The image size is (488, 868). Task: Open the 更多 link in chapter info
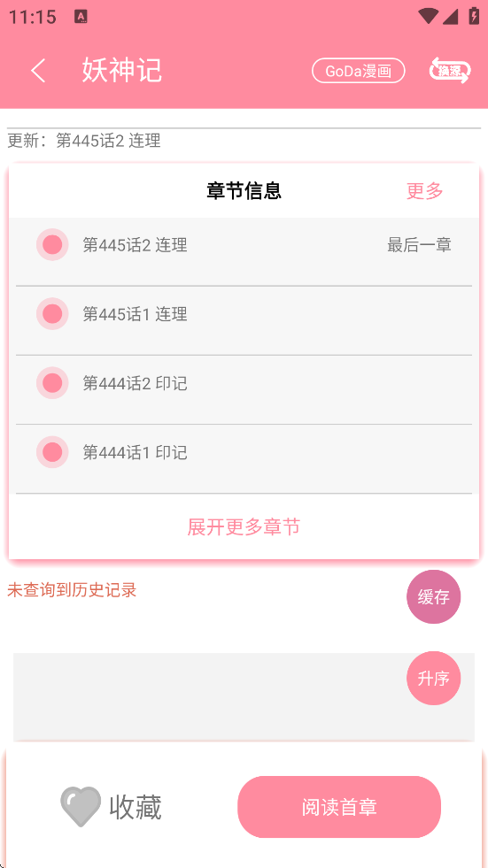(x=425, y=191)
